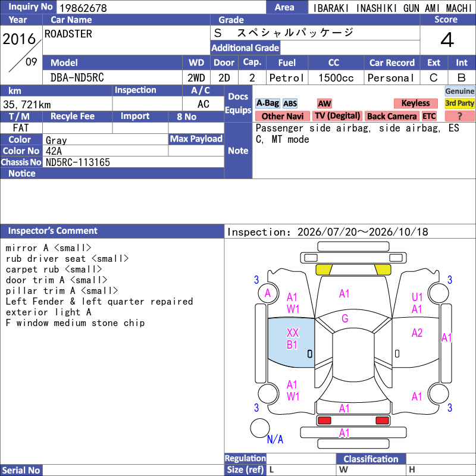Click the G mark on windshield
This screenshot has height=476, width=476.
pyautogui.click(x=345, y=318)
